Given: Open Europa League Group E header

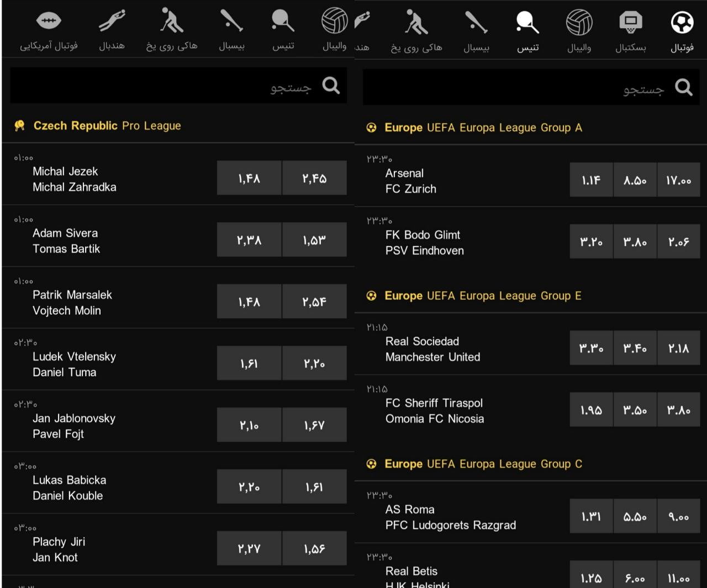Looking at the screenshot, I should click(x=483, y=296).
